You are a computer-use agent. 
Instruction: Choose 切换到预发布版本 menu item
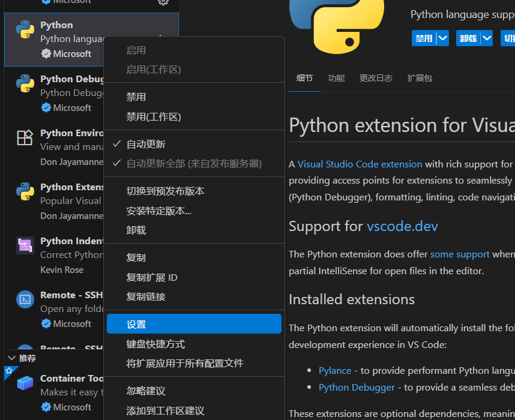(x=194, y=191)
